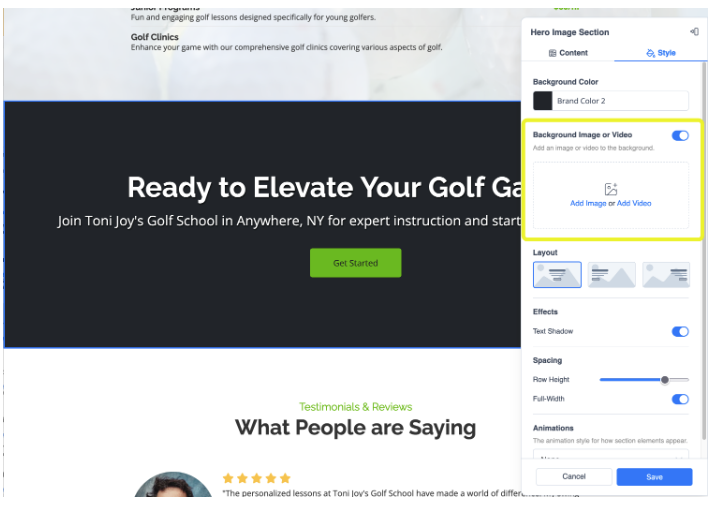Click the Save button

[x=654, y=477]
